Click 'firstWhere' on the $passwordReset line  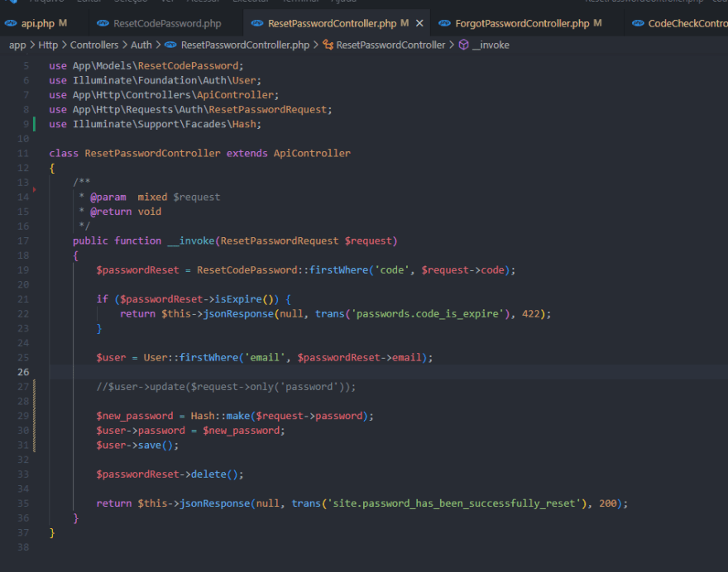(x=339, y=270)
